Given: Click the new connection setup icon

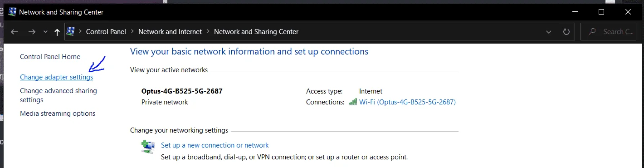Looking at the screenshot, I should pyautogui.click(x=148, y=148).
